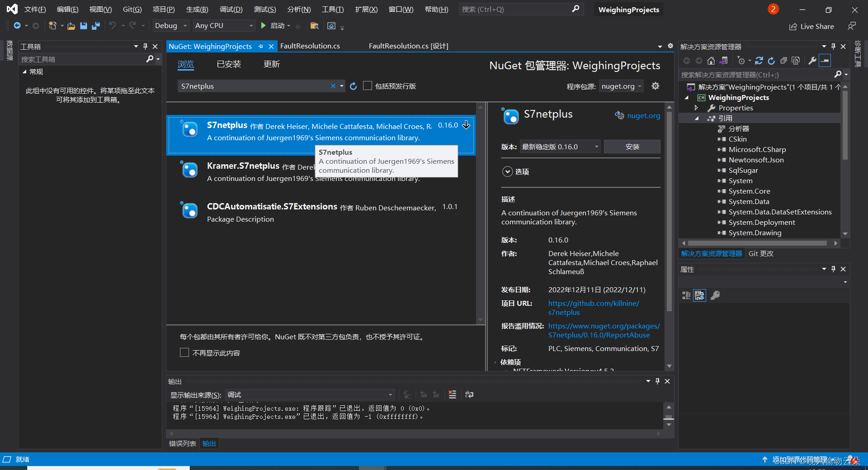Toggle word wrap in the output window

pos(469,394)
